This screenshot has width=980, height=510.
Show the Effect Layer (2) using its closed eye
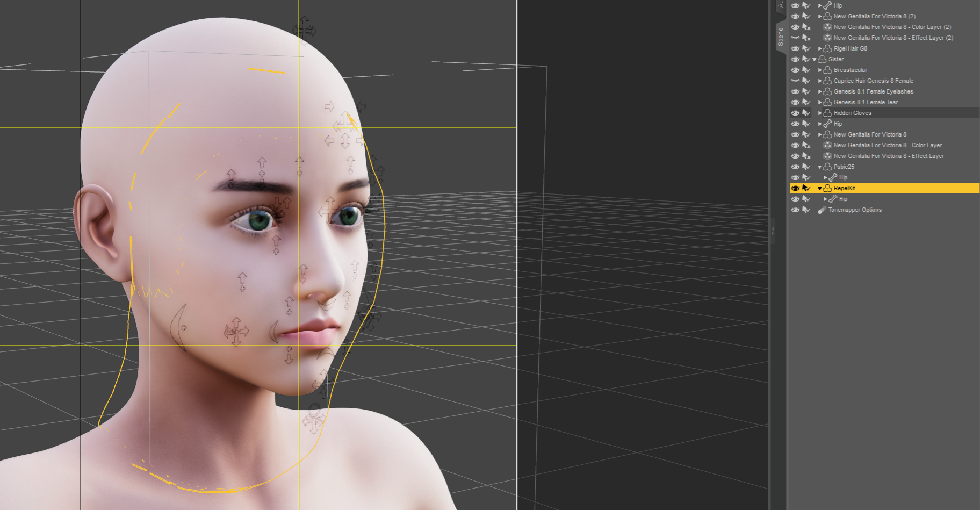(x=795, y=38)
